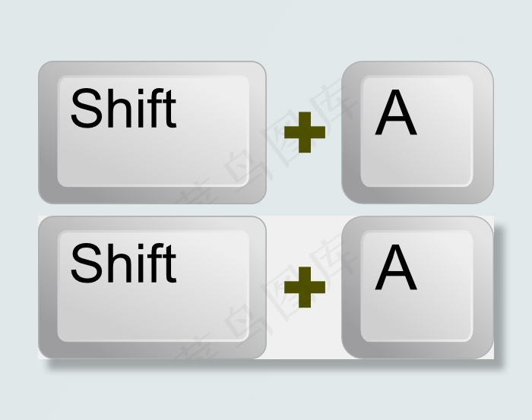The width and height of the screenshot is (532, 420).
Task: Click the plus sign in the top row
Action: (304, 132)
